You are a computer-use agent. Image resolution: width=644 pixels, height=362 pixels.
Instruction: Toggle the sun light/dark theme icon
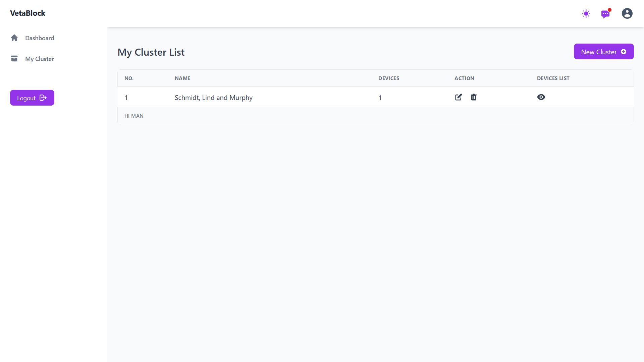(586, 14)
